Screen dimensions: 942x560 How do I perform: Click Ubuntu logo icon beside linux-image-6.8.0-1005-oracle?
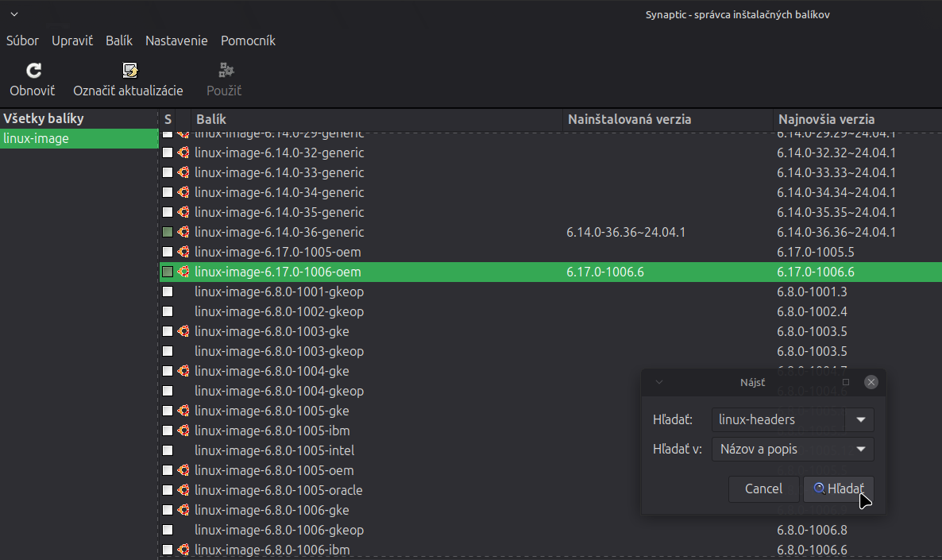tap(183, 490)
